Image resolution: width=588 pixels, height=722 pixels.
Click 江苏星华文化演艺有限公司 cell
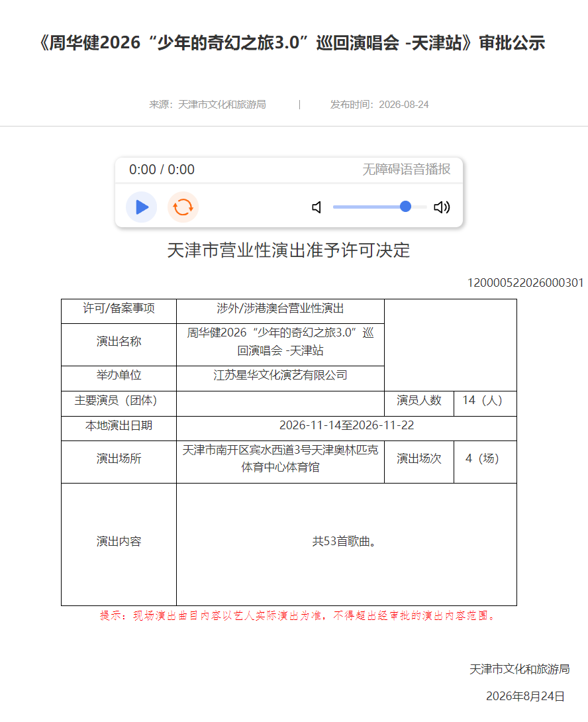pos(280,378)
